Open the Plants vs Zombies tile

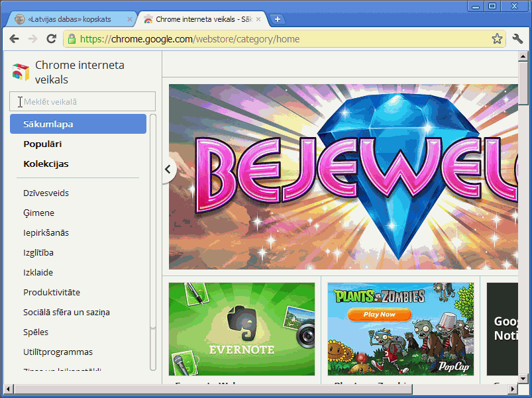point(401,329)
